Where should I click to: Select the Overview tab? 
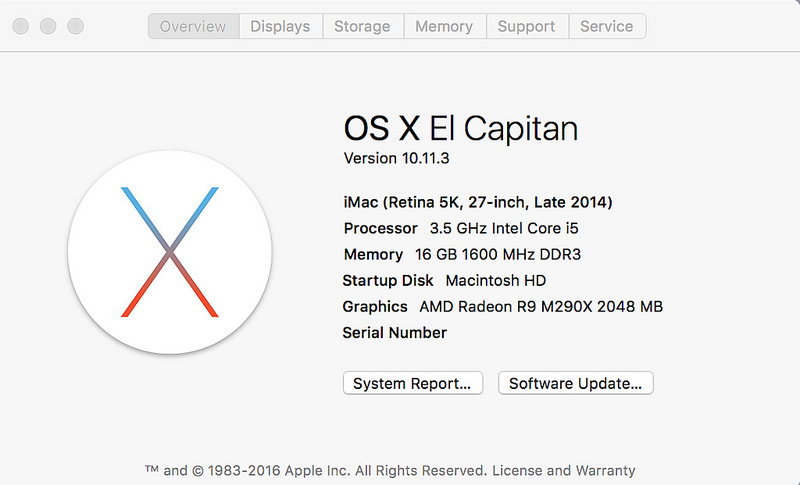click(x=193, y=27)
